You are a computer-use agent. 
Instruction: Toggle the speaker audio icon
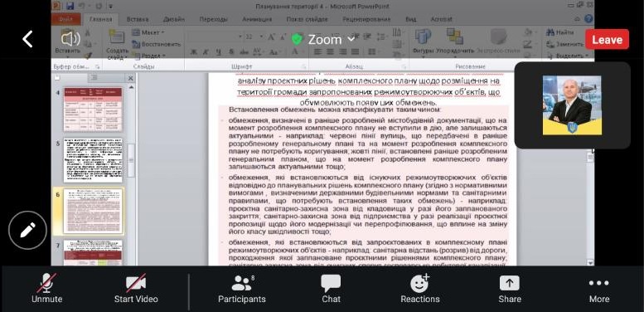(70, 39)
